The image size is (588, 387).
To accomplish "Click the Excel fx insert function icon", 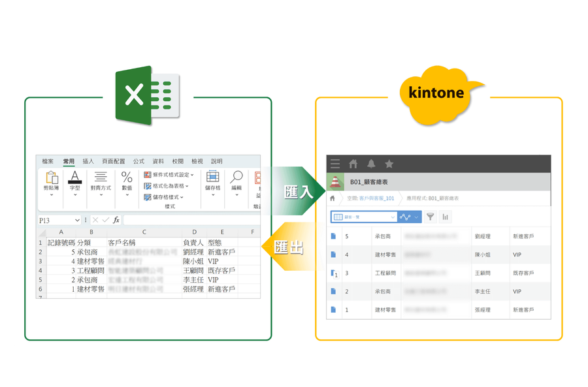I will [x=116, y=220].
